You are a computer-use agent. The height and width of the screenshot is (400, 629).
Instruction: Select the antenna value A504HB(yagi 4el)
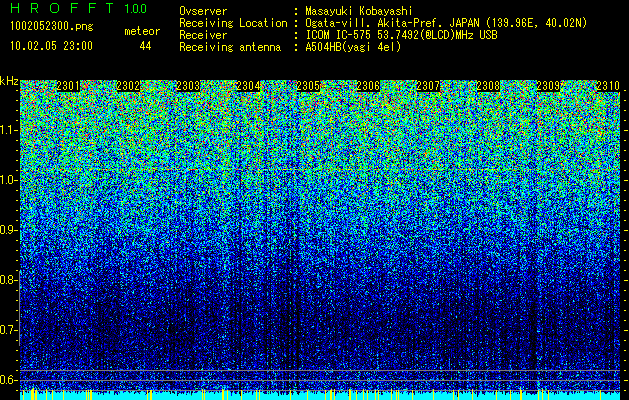point(353,47)
